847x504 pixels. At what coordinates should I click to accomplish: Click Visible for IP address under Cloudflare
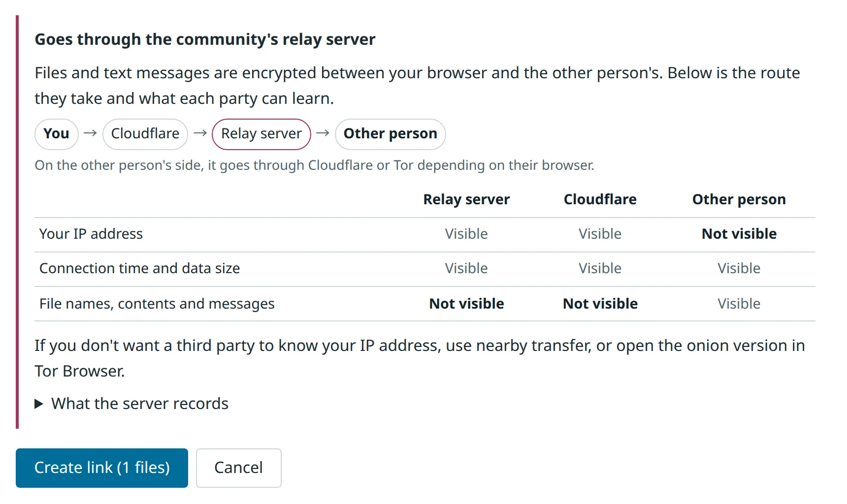[600, 234]
